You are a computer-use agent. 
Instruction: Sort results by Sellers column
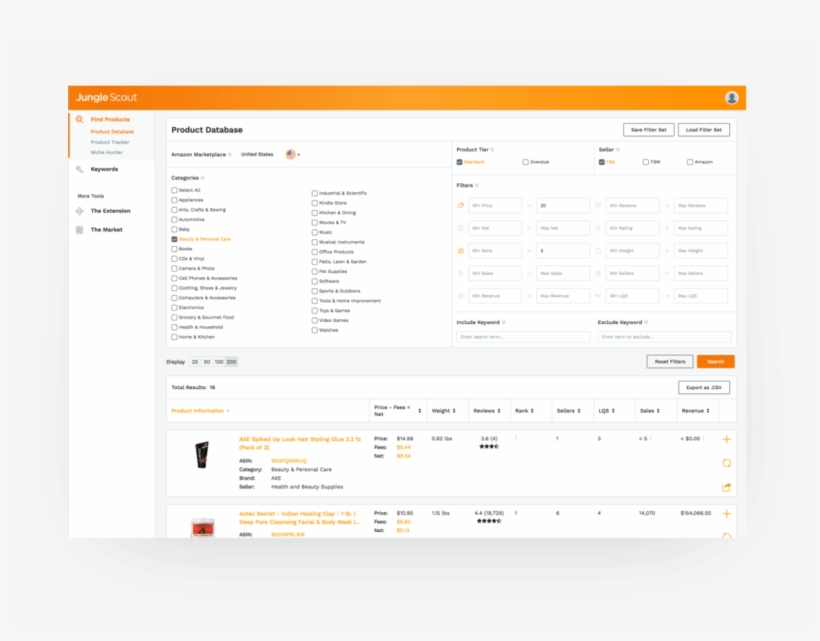(568, 411)
